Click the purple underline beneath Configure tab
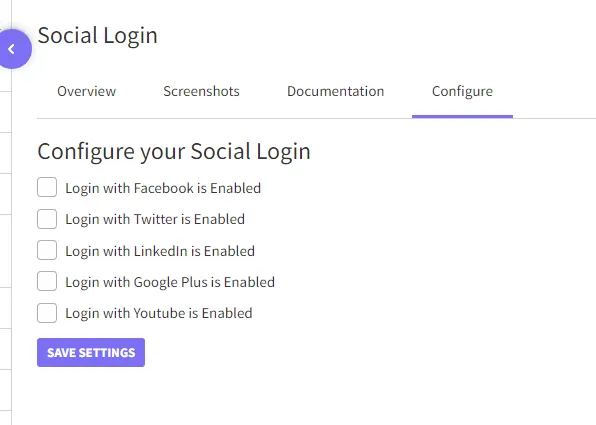The width and height of the screenshot is (596, 425). click(x=462, y=116)
